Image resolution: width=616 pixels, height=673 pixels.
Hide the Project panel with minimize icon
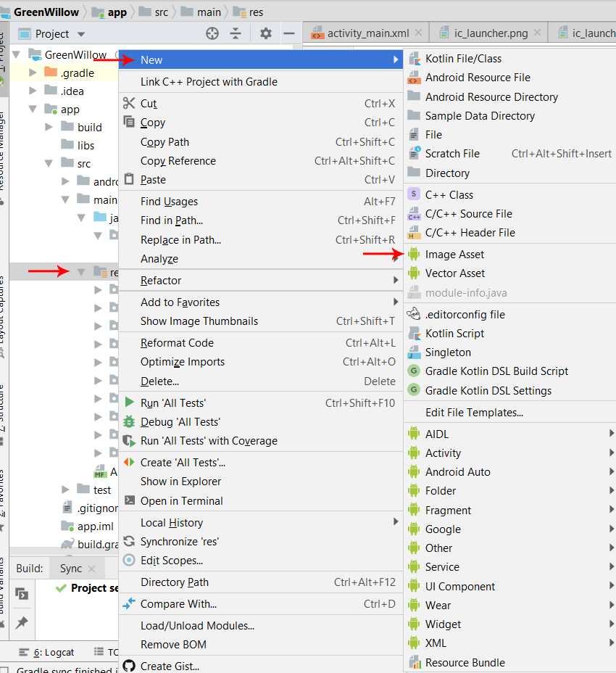[x=288, y=33]
